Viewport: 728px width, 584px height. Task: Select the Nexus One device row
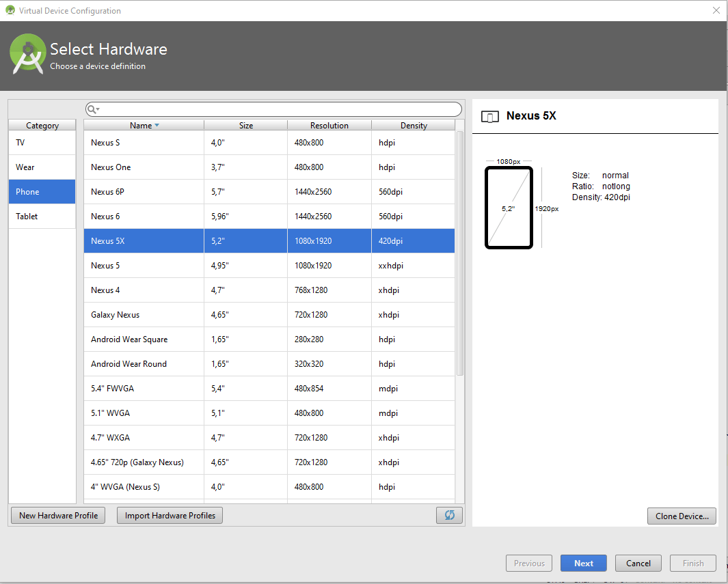point(269,167)
